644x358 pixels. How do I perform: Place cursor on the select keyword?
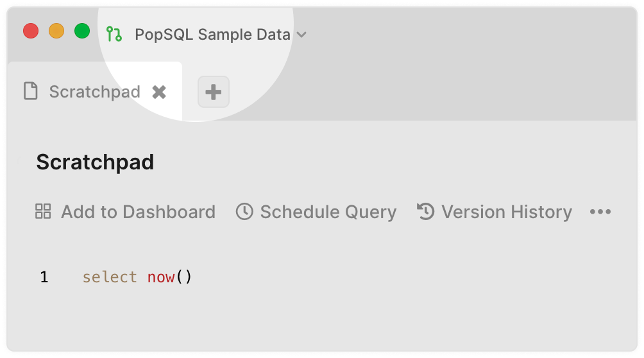click(110, 277)
